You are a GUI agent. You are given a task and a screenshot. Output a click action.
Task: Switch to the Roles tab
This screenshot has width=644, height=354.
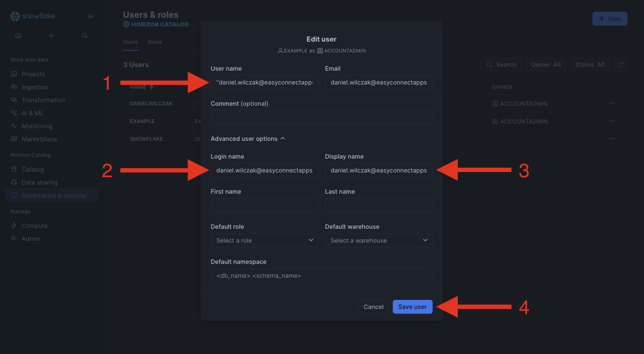click(155, 42)
